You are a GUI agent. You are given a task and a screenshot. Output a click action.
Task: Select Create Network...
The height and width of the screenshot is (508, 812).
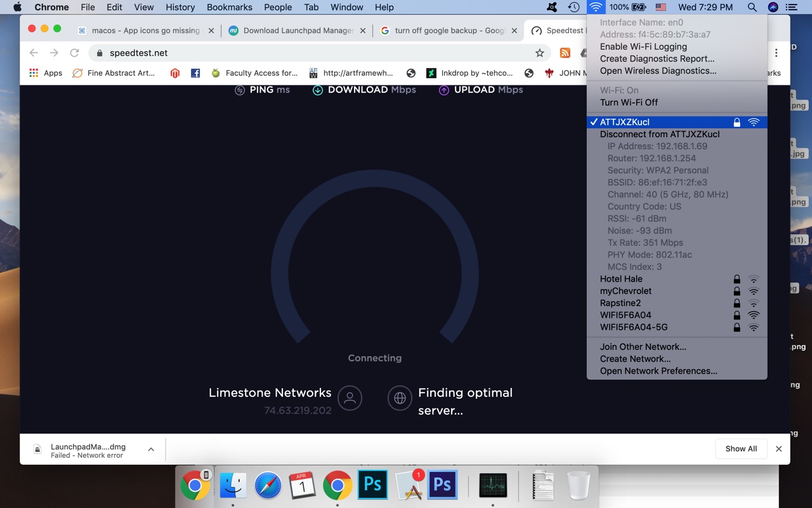tap(635, 359)
